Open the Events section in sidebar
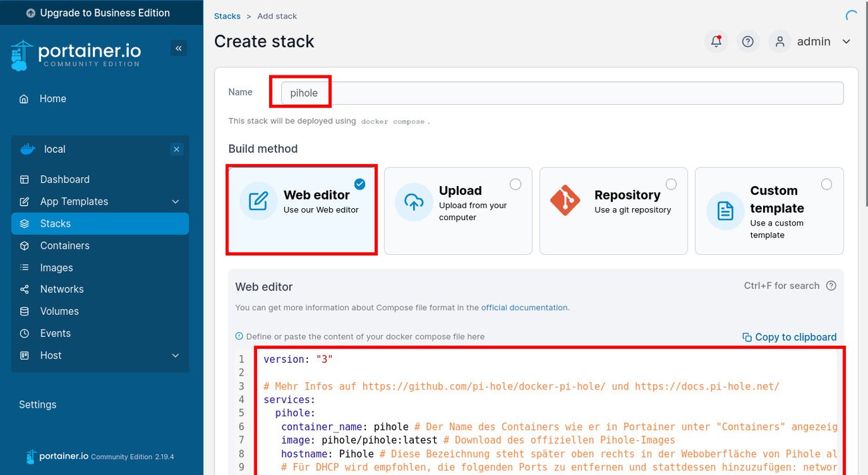Screen dimensions: 868x475 coord(55,333)
